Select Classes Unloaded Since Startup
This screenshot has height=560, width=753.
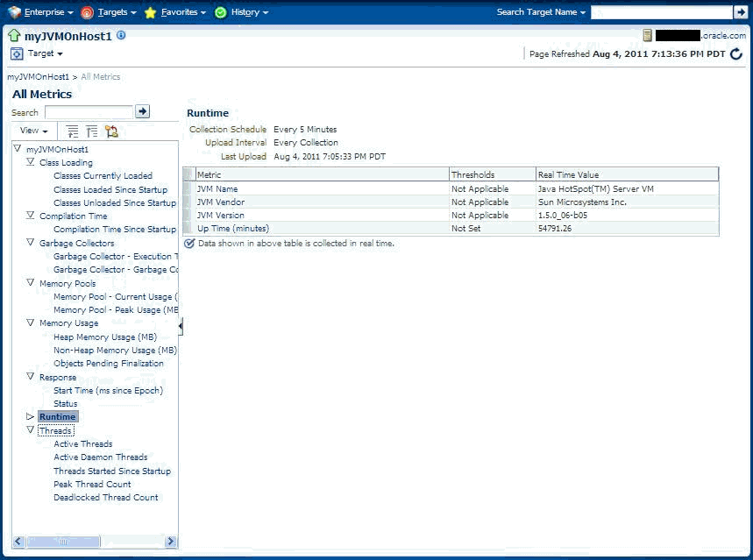115,202
